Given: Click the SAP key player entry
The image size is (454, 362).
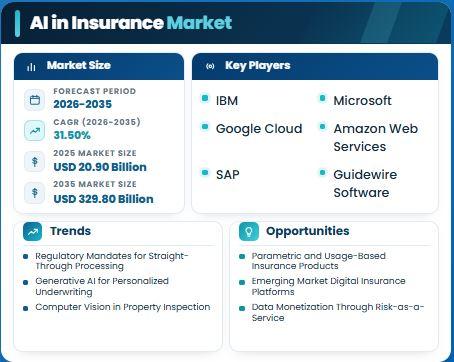Looking at the screenshot, I should (228, 175).
